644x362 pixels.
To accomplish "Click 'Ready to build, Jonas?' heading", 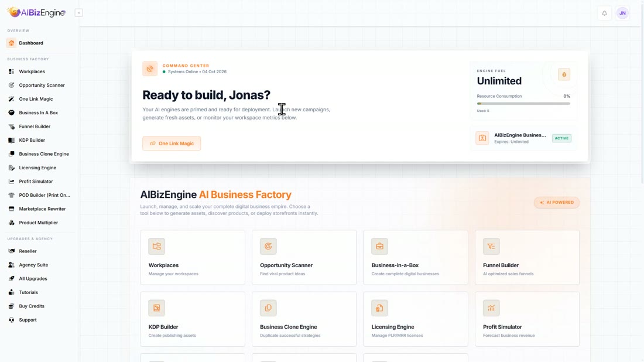I will point(206,95).
